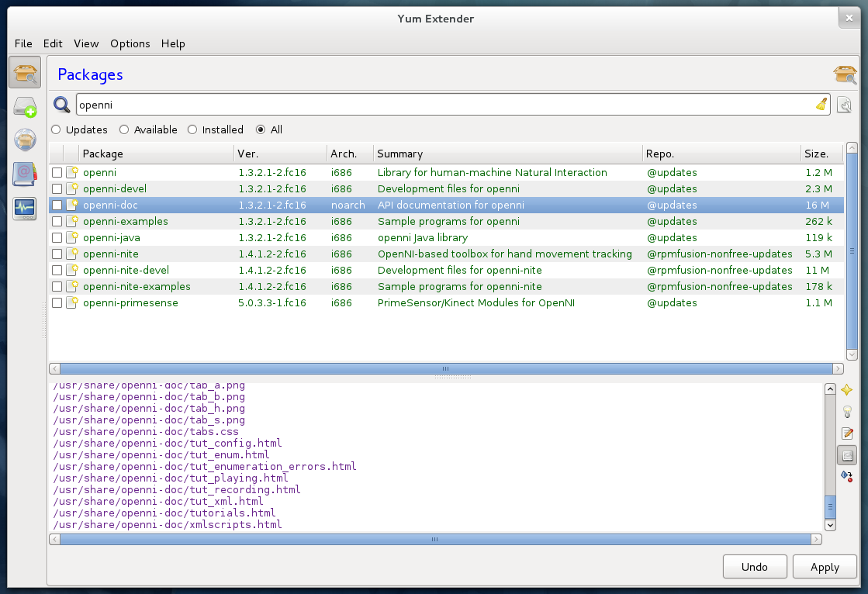Show package description star icon

(x=847, y=390)
